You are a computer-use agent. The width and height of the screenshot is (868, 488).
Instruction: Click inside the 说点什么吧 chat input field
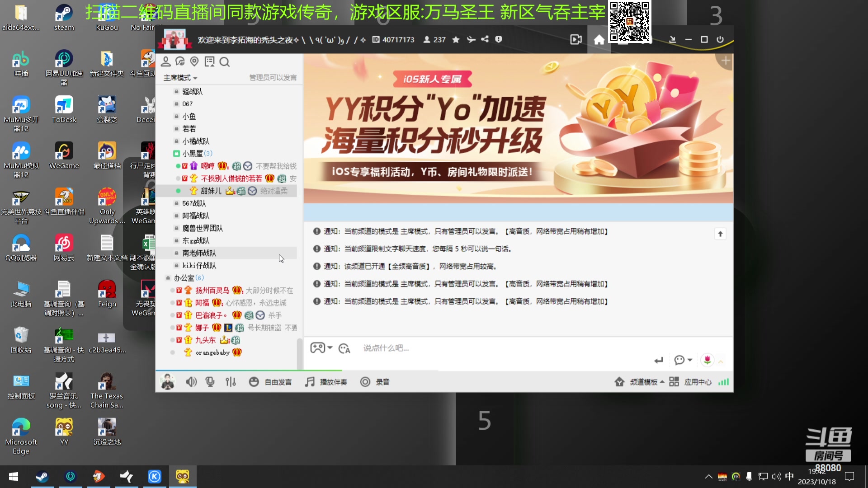coord(452,348)
